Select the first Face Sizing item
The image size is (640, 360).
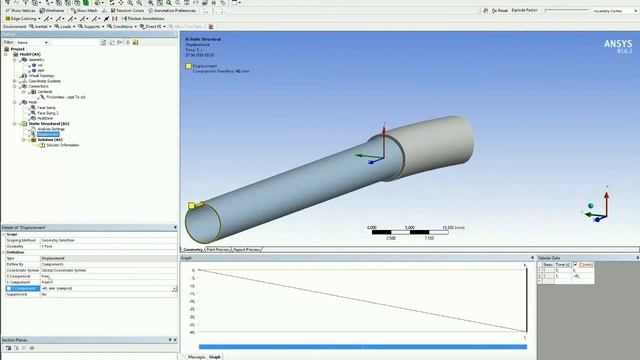(x=46, y=108)
